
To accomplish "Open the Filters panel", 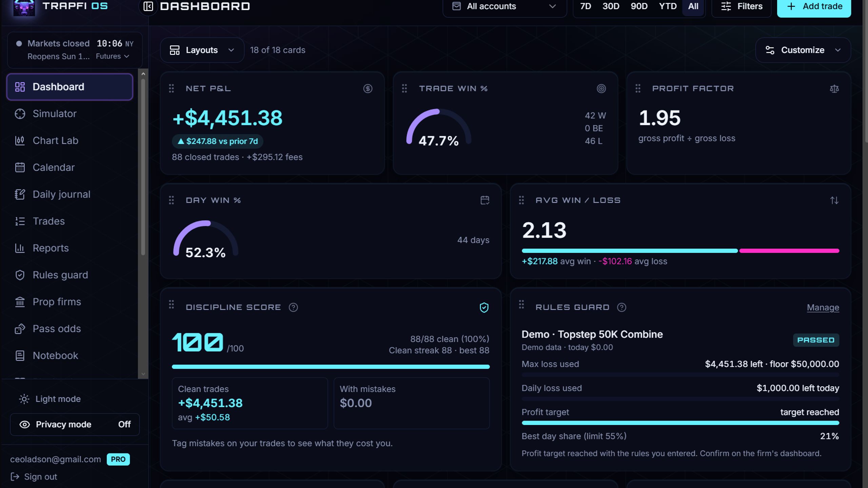I will pyautogui.click(x=741, y=6).
